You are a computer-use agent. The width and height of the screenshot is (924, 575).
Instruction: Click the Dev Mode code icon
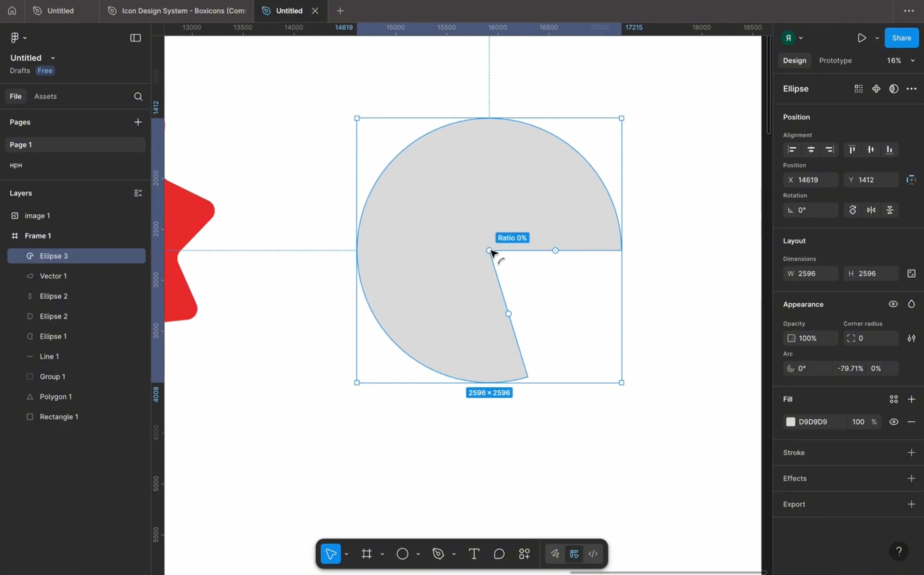(x=593, y=554)
